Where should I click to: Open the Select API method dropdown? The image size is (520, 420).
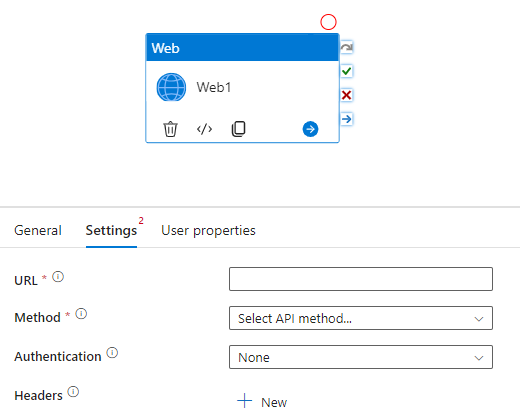(x=361, y=318)
